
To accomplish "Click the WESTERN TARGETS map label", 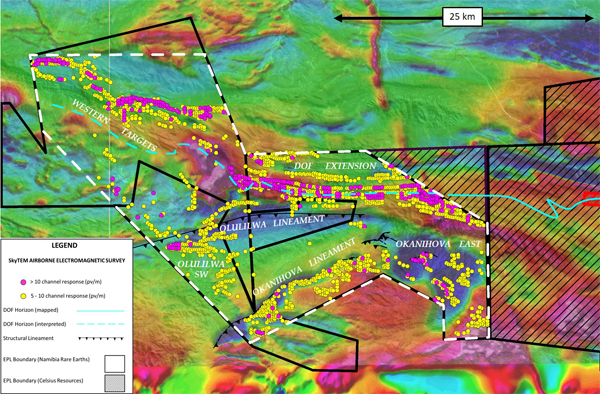I will pos(115,126).
